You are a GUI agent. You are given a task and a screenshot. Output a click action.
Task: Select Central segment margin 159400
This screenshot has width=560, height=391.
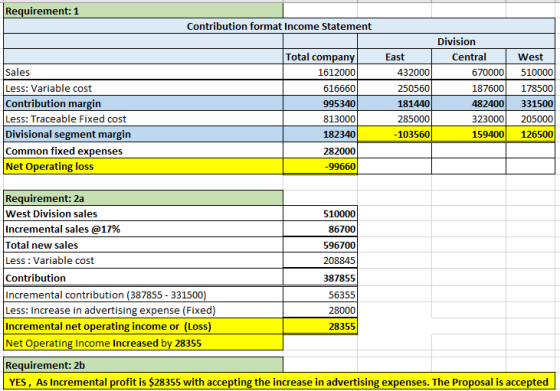point(469,134)
